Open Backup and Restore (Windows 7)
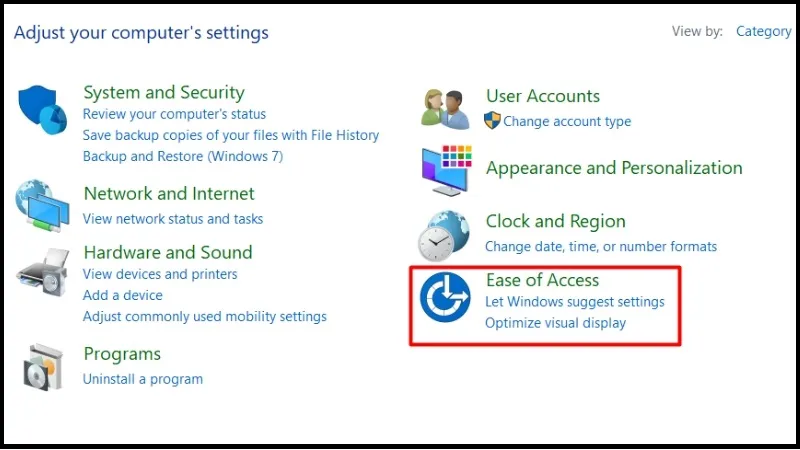The height and width of the screenshot is (450, 800). point(183,156)
